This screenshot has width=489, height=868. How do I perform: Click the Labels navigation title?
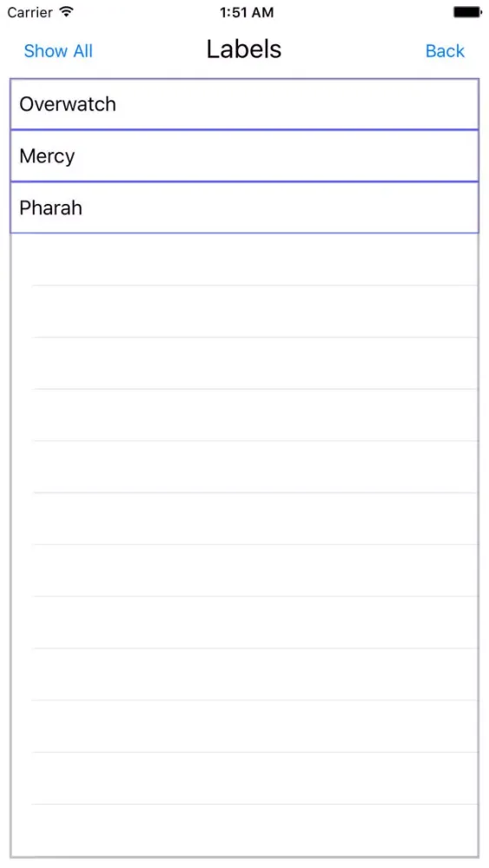click(244, 49)
